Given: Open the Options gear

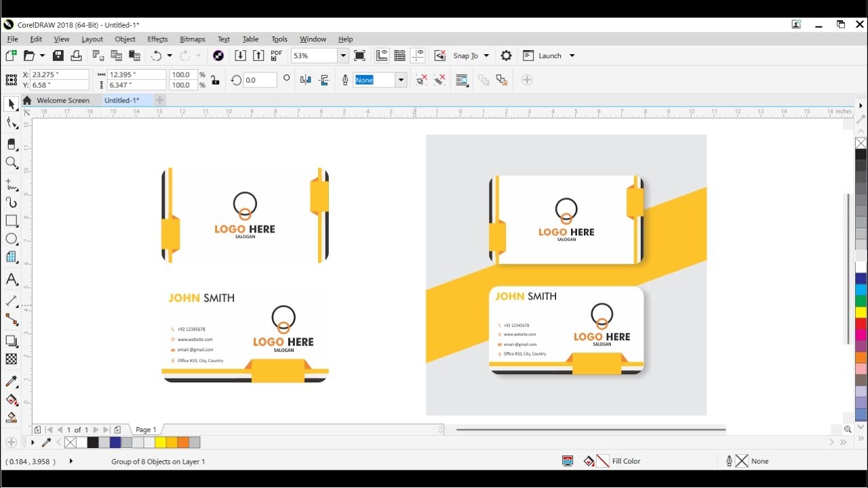Looking at the screenshot, I should (x=506, y=56).
